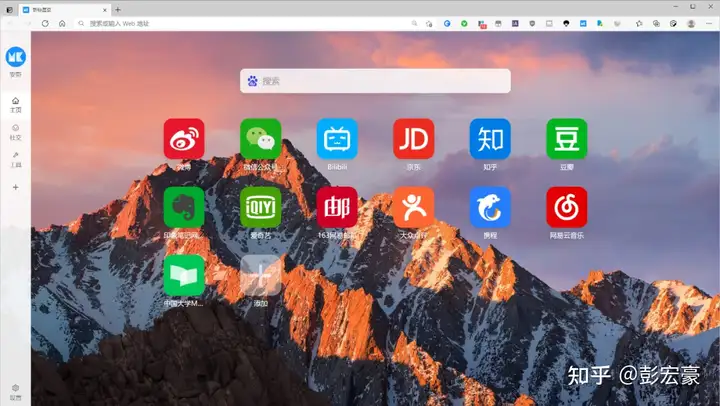Viewport: 720px width, 406px height.
Task: Open the Zhihu 知乎 shortcut
Action: [x=490, y=139]
